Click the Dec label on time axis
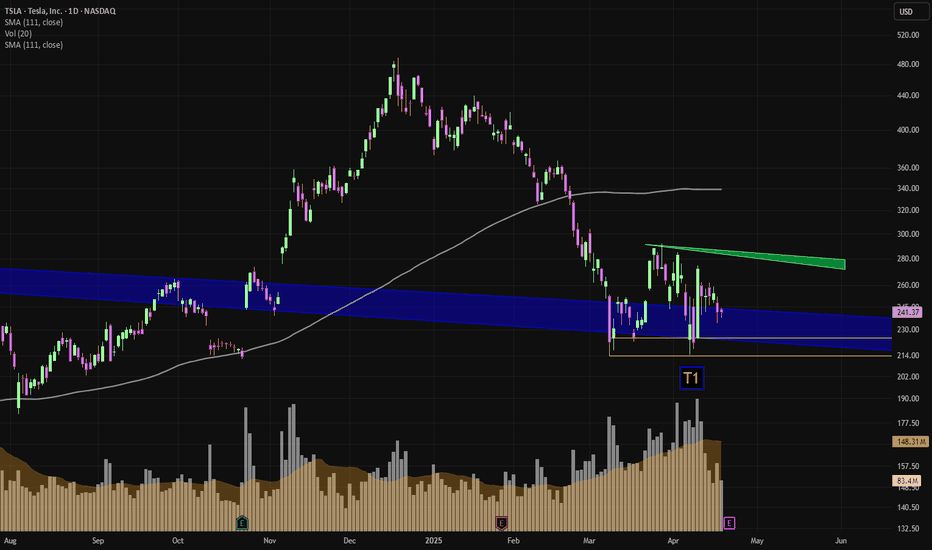Screen dimensions: 932x550 tap(350, 540)
